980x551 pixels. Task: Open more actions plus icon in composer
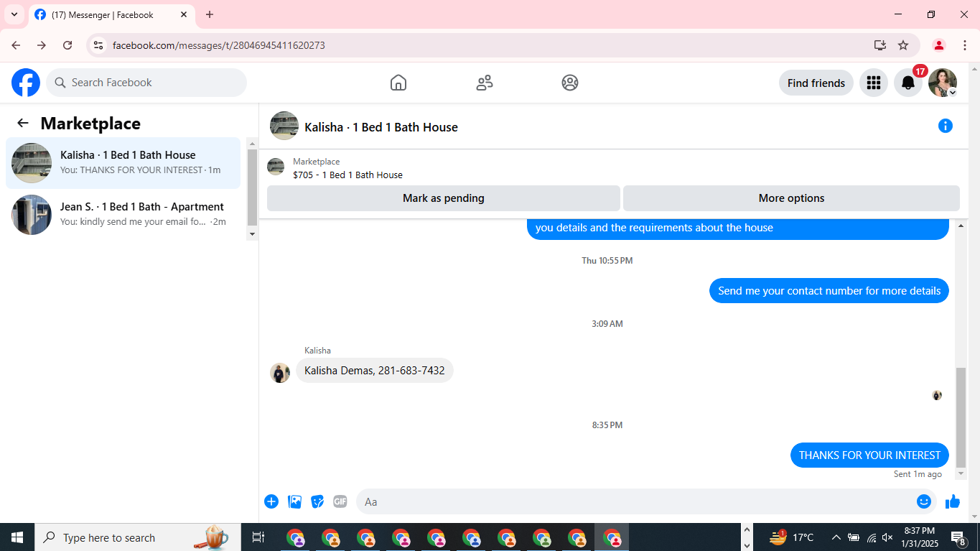[x=271, y=501]
